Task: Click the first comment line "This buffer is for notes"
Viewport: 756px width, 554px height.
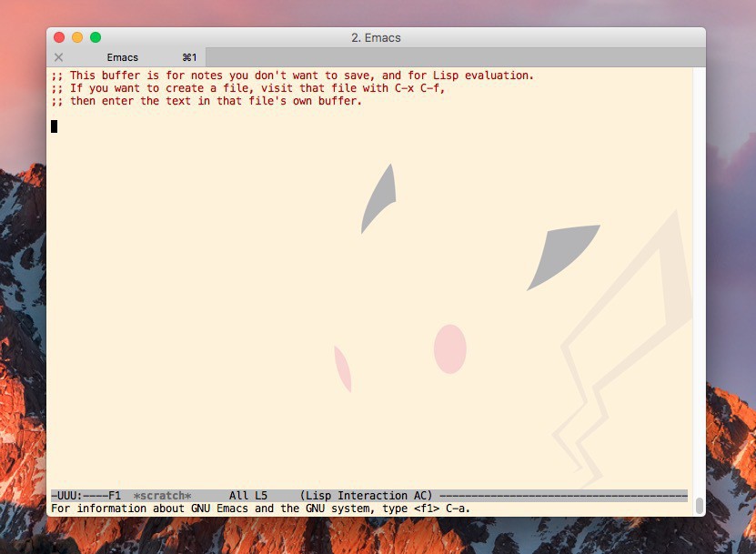Action: click(293, 76)
